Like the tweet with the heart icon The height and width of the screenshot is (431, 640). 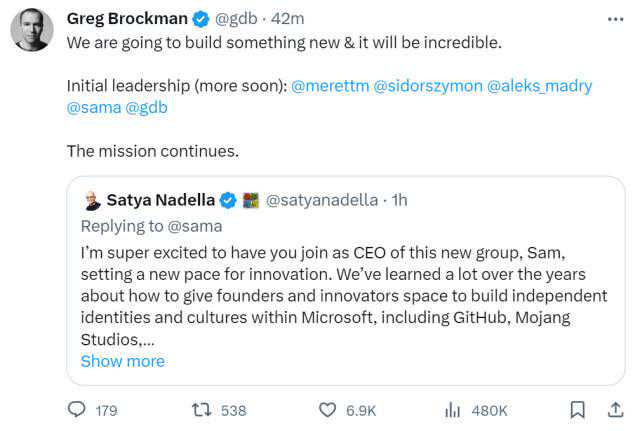click(x=327, y=410)
